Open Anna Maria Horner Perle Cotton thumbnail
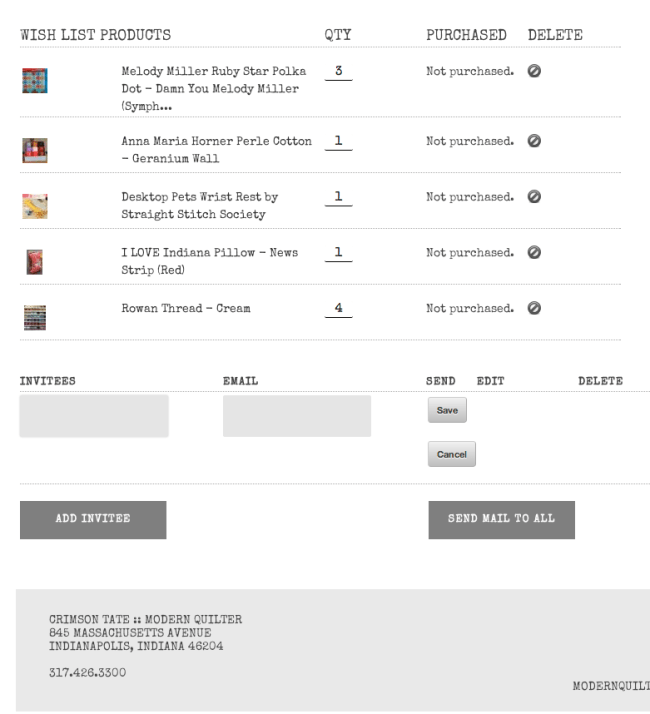This screenshot has height=714, width=650. 34,150
